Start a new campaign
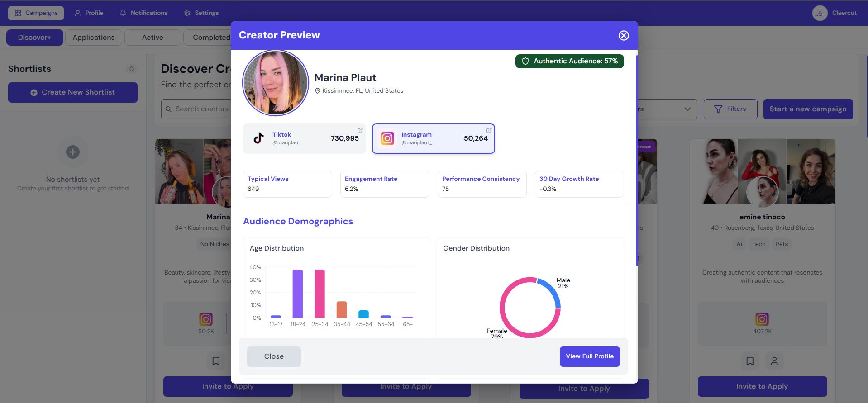The width and height of the screenshot is (868, 403). click(808, 109)
